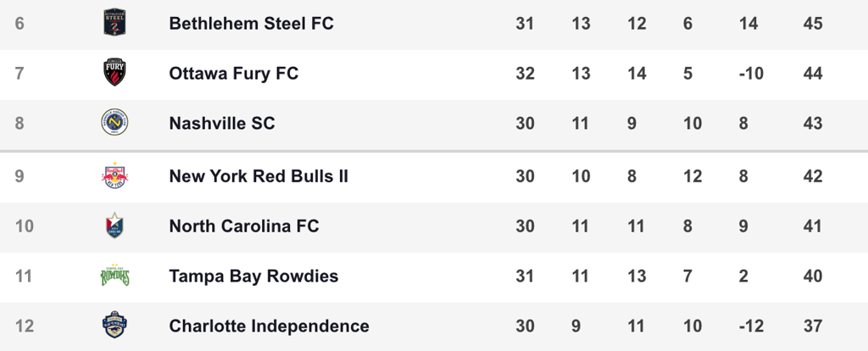Select North Carolina FC team name
Screen dimensions: 868x351
point(244,226)
